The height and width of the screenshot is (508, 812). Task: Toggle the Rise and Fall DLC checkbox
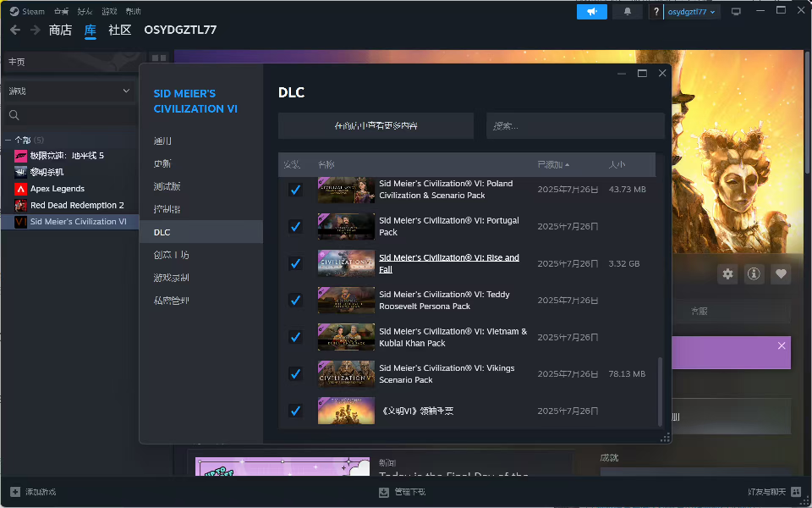tap(295, 263)
